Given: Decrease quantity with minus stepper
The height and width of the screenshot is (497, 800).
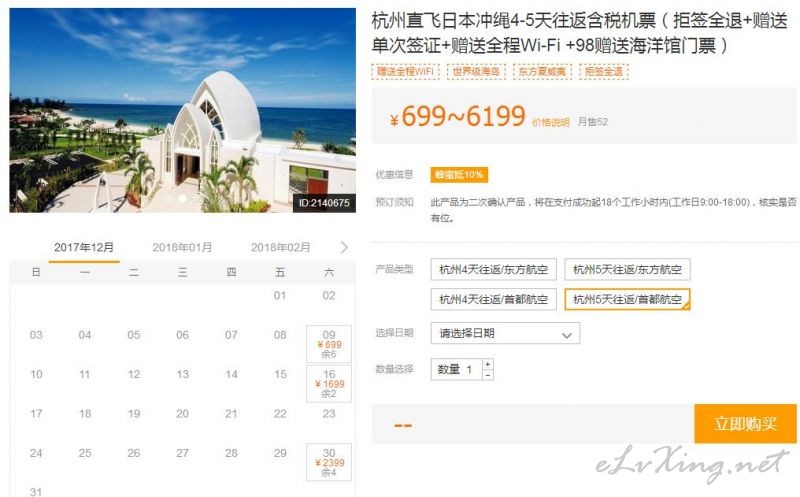Looking at the screenshot, I should (x=488, y=375).
